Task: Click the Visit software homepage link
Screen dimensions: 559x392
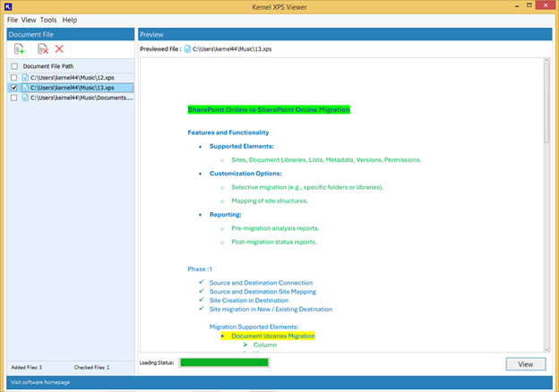Action: pyautogui.click(x=40, y=382)
